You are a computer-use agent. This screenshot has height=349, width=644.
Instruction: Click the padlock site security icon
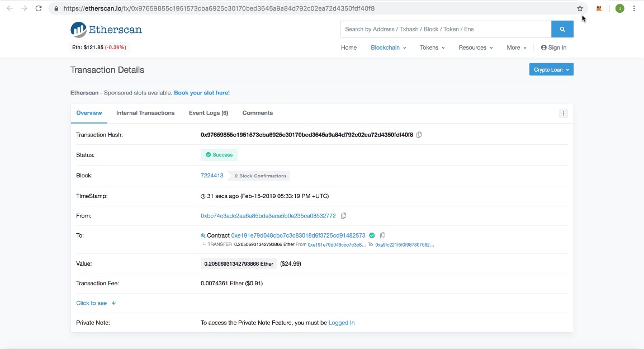click(56, 8)
